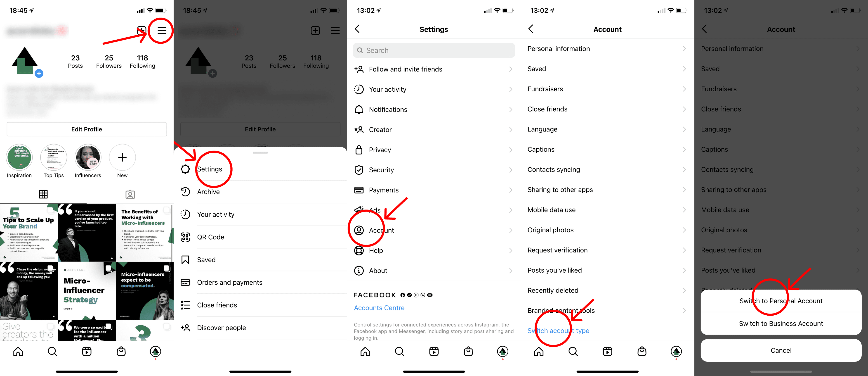Image resolution: width=868 pixels, height=376 pixels.
Task: Choose Switch to Business Account
Action: tap(781, 323)
